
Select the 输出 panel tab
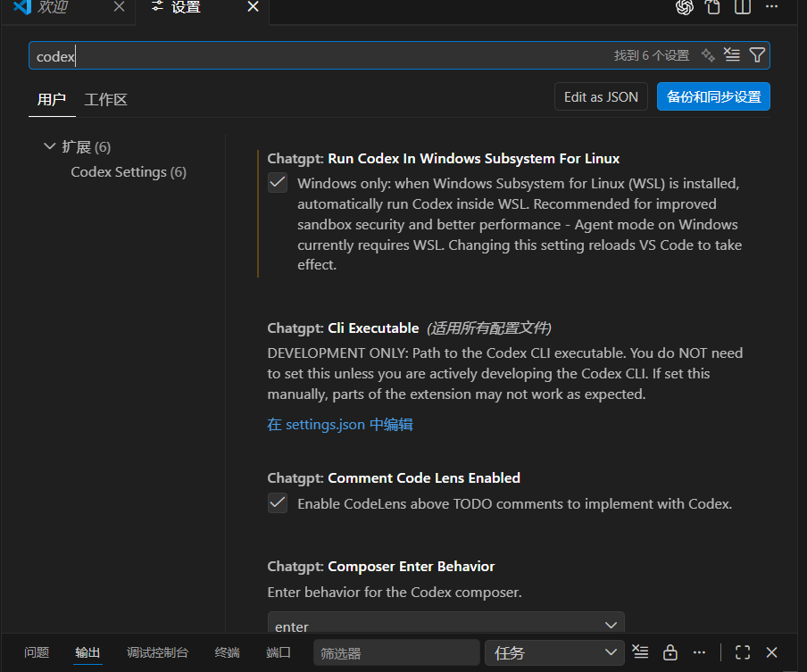(x=87, y=652)
